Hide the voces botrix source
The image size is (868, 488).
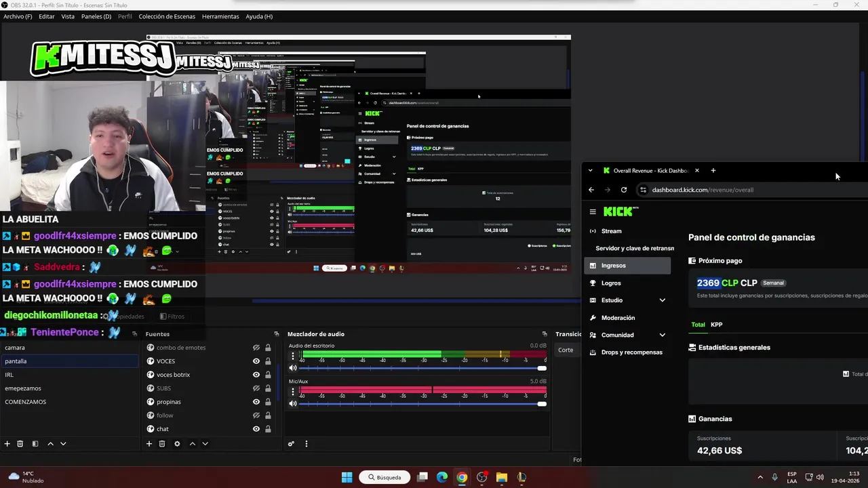256,375
